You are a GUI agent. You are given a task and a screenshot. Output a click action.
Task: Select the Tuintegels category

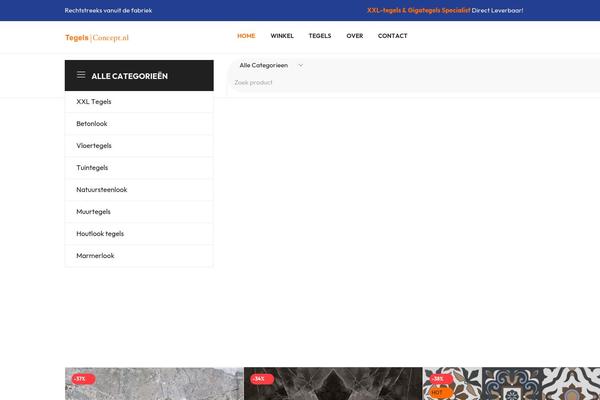coord(139,168)
